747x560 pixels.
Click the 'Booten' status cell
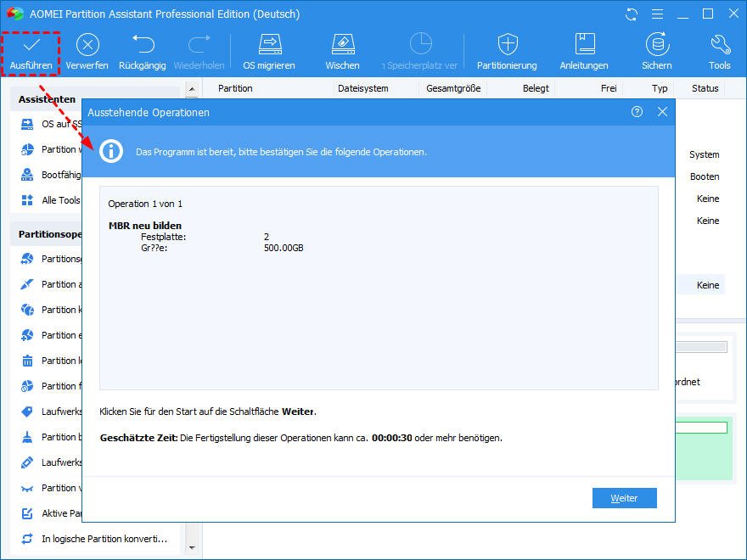(705, 176)
